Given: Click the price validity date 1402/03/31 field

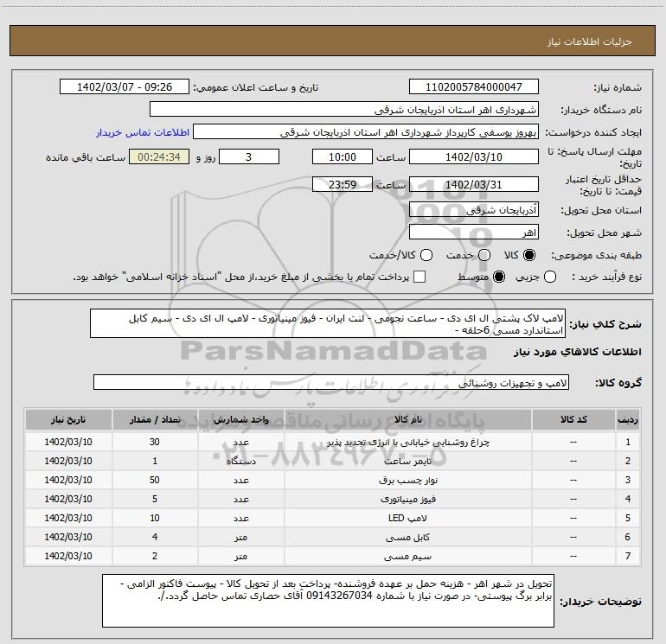Looking at the screenshot, I should (x=474, y=184).
